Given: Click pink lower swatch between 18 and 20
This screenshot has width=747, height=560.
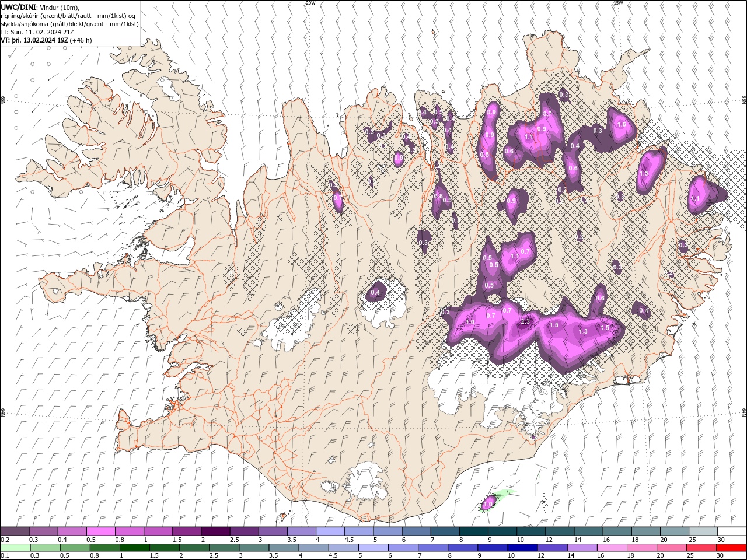Looking at the screenshot, I should coord(641,548).
